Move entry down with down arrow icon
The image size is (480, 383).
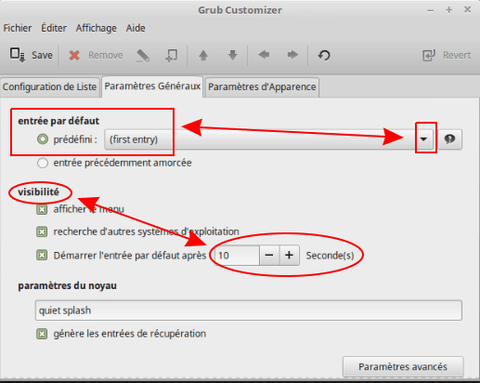pos(233,55)
